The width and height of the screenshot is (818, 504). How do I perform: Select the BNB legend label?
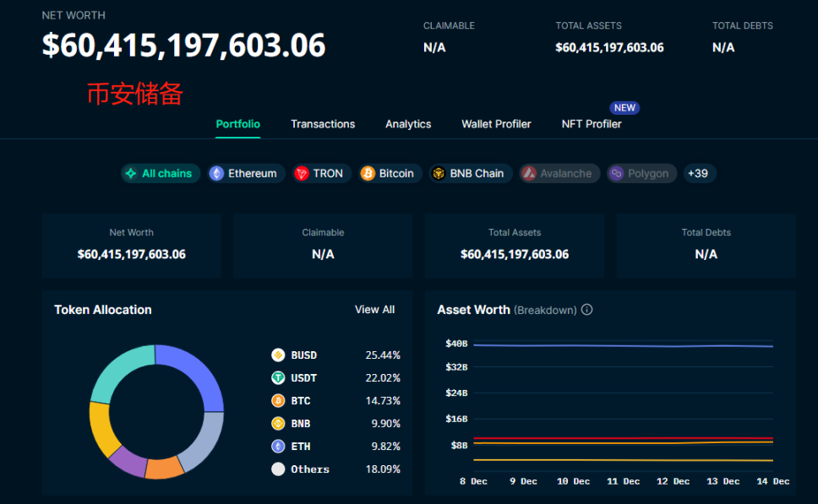click(x=301, y=424)
